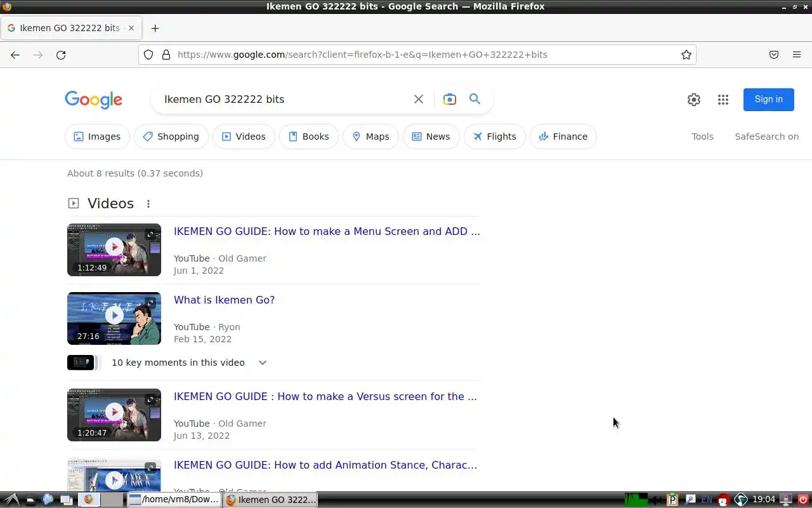Click the shield tracking protection icon
The height and width of the screenshot is (508, 812).
click(148, 55)
